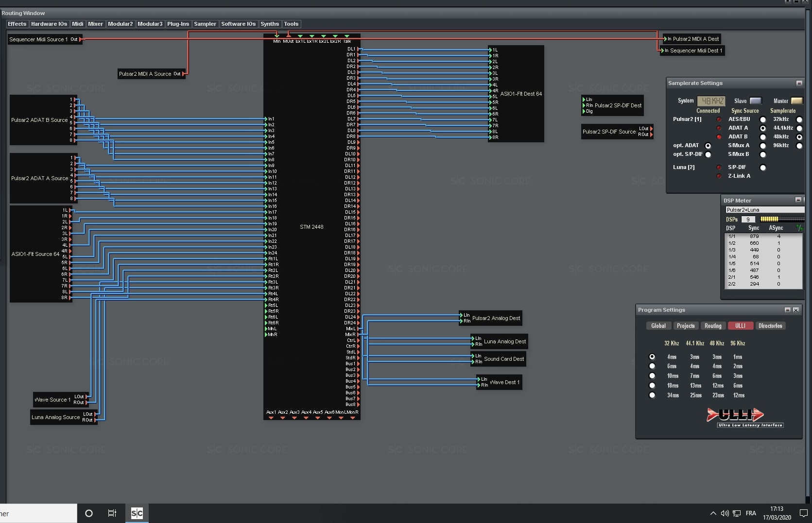Click the green percent icon in DSP Meter
This screenshot has width=812, height=523.
(799, 228)
